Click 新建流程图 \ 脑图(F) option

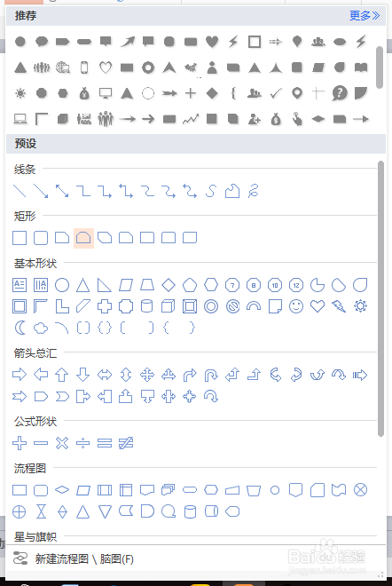(x=84, y=558)
